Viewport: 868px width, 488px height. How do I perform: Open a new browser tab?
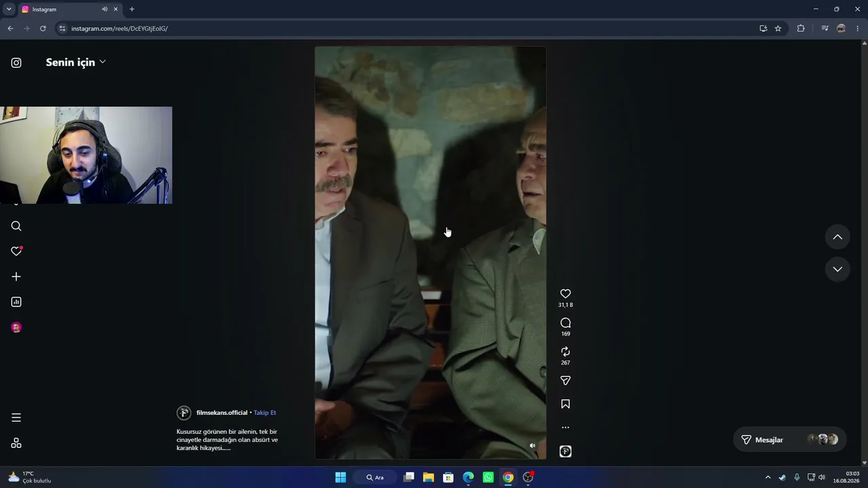coord(132,9)
